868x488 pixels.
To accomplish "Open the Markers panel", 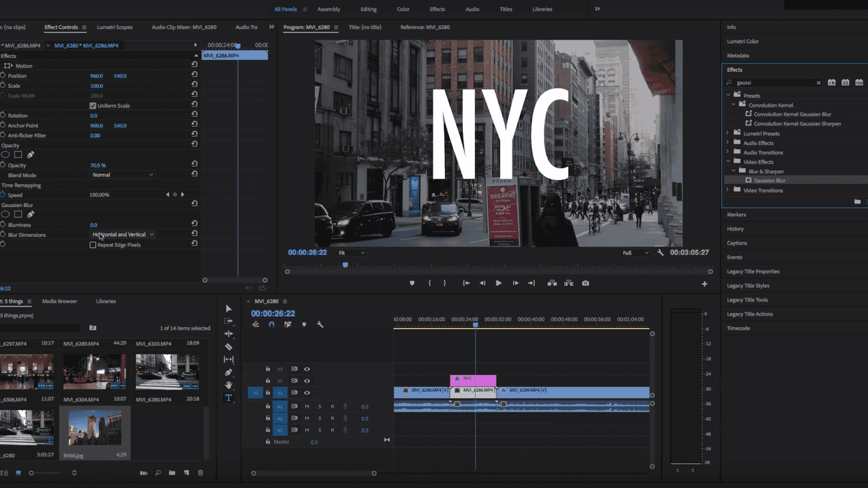I will [736, 215].
